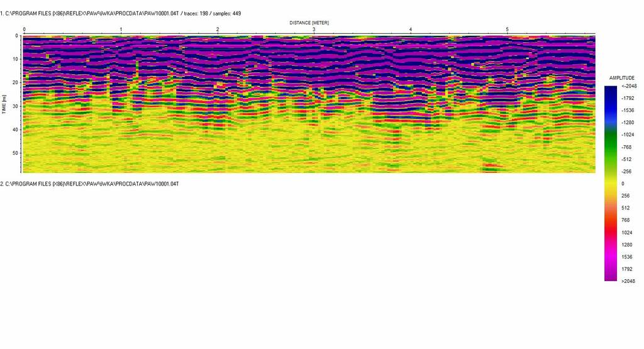Click the -1024 amplitude legend label
Viewport: 644px width, 349px height.
coord(627,135)
